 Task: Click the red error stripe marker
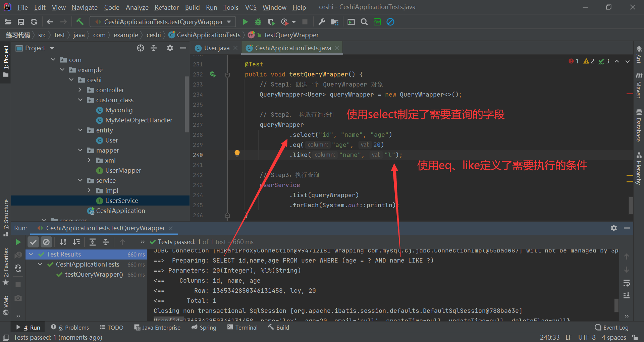pyautogui.click(x=630, y=94)
